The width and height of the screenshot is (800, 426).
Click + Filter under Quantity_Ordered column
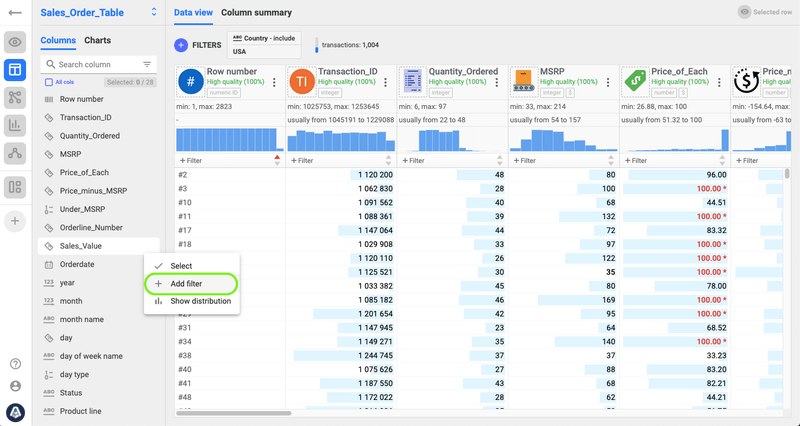[413, 160]
